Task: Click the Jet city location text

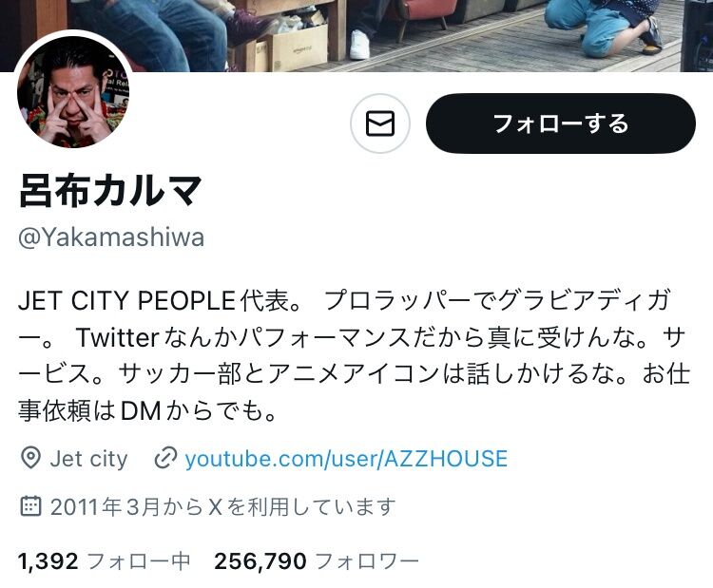Action: coord(88,459)
